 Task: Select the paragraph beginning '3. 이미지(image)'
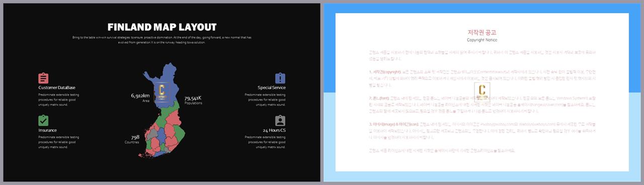pyautogui.click(x=482, y=132)
